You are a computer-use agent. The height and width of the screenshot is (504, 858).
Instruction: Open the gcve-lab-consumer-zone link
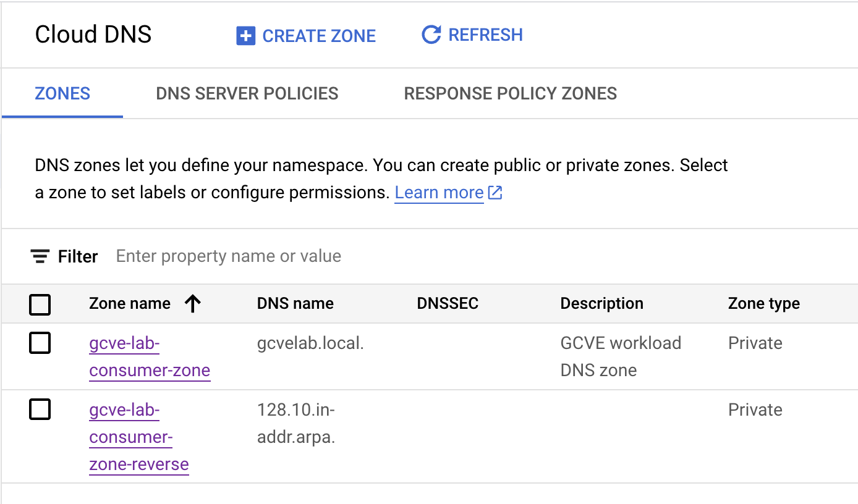tap(150, 356)
